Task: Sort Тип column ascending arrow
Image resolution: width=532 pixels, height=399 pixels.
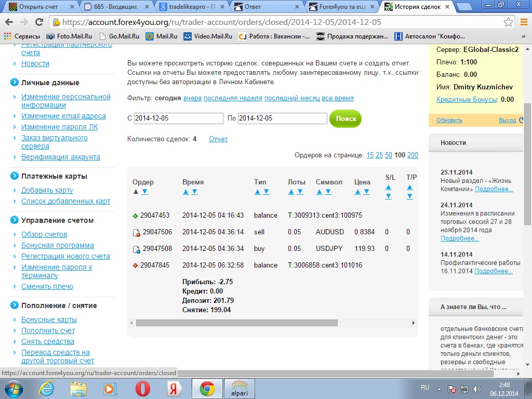Action: 258,192
